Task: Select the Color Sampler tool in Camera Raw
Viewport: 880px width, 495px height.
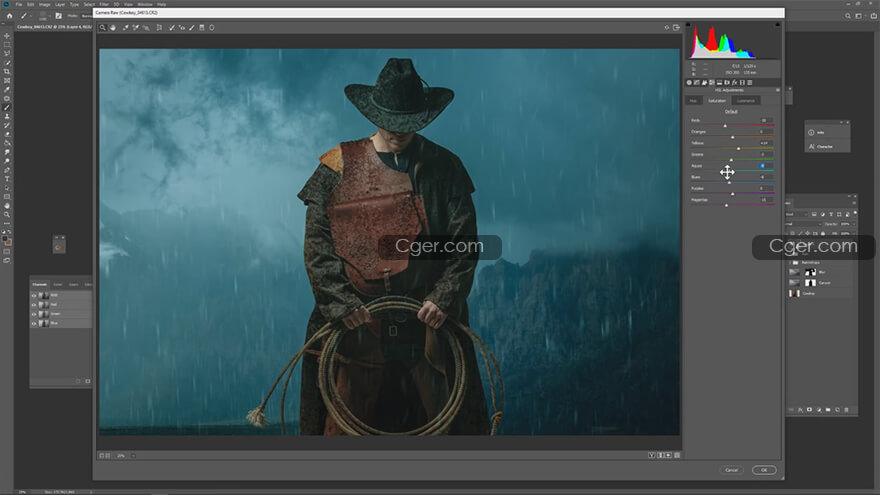Action: [x=135, y=28]
